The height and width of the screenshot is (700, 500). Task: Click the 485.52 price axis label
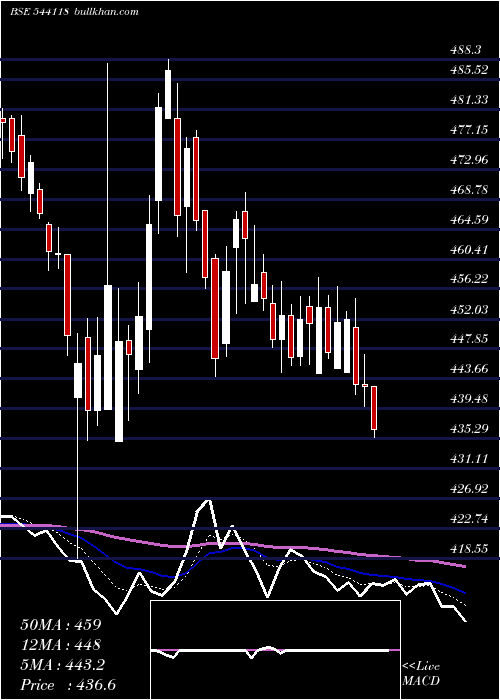469,70
